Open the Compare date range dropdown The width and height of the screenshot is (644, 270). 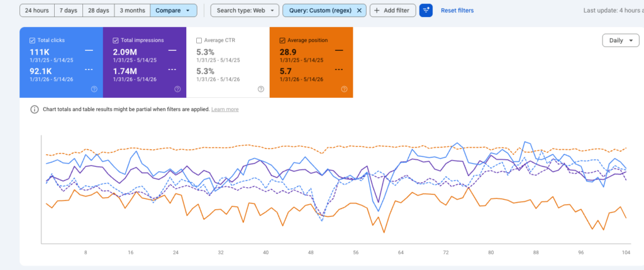pyautogui.click(x=174, y=10)
